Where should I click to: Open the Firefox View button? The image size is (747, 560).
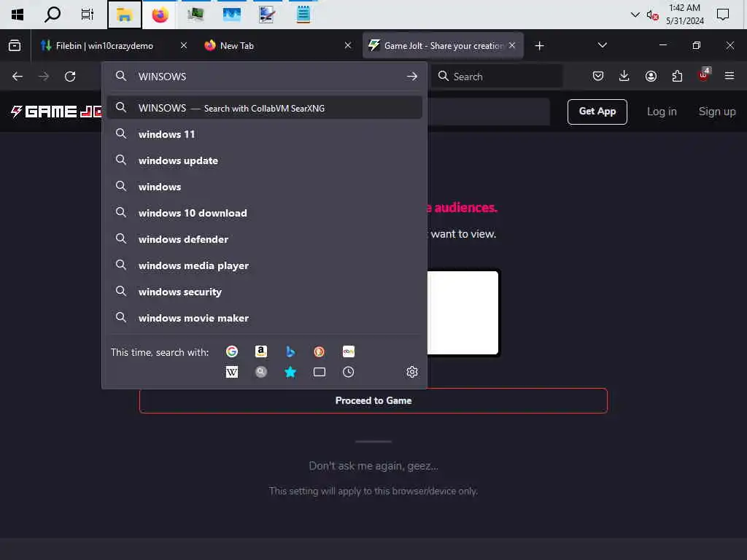coord(15,46)
